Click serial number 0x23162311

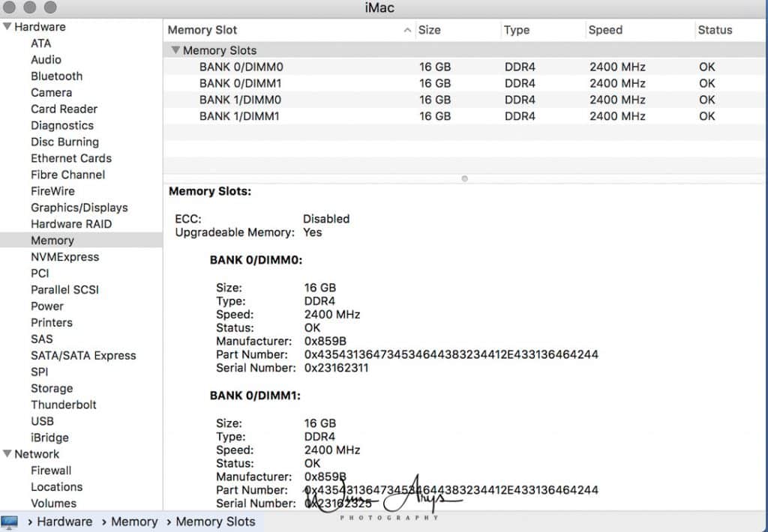coord(336,368)
